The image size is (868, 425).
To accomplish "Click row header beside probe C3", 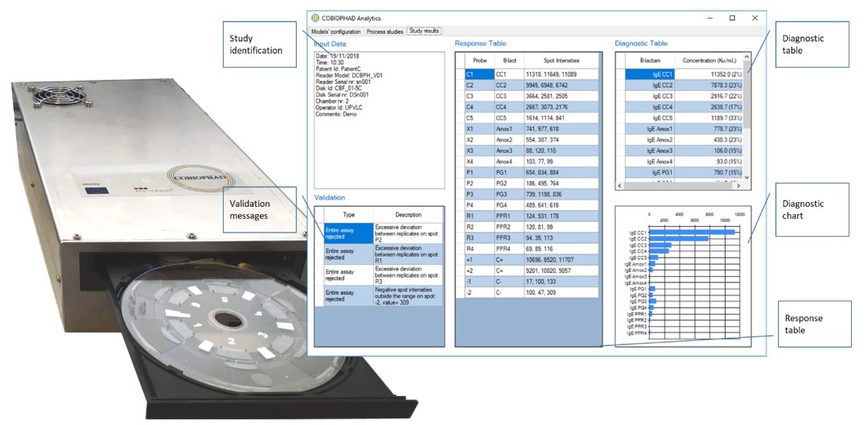I will point(461,96).
